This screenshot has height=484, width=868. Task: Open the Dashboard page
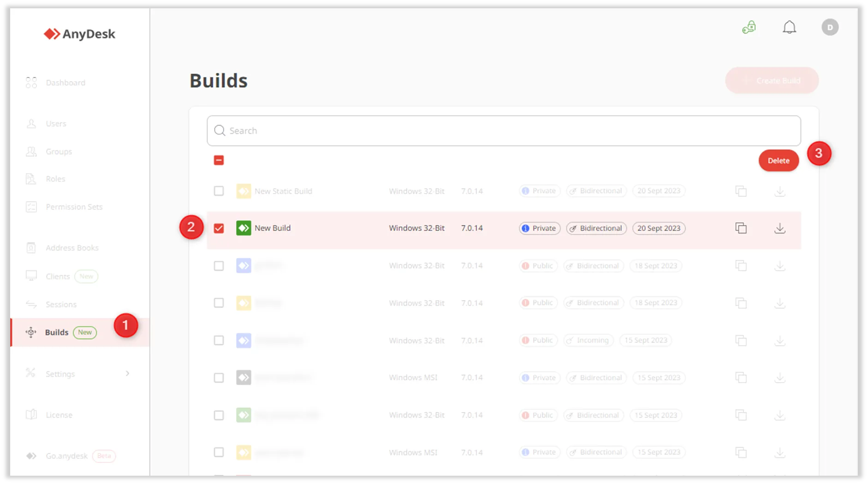click(x=65, y=83)
